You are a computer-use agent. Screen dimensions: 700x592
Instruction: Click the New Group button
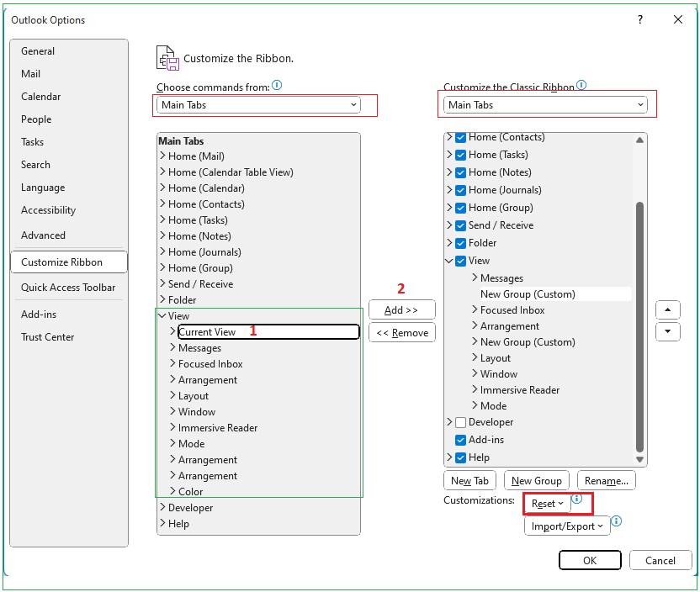click(x=536, y=480)
